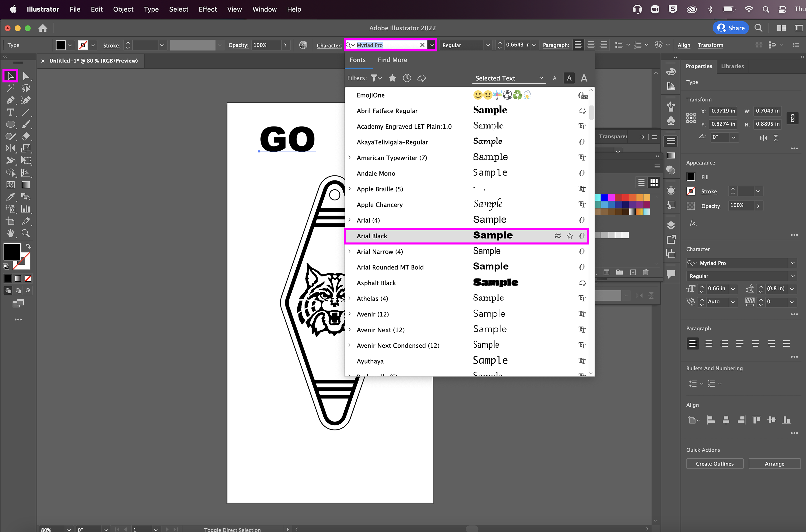Screen dimensions: 806x532
Task: Select the Hand tool
Action: (10, 233)
